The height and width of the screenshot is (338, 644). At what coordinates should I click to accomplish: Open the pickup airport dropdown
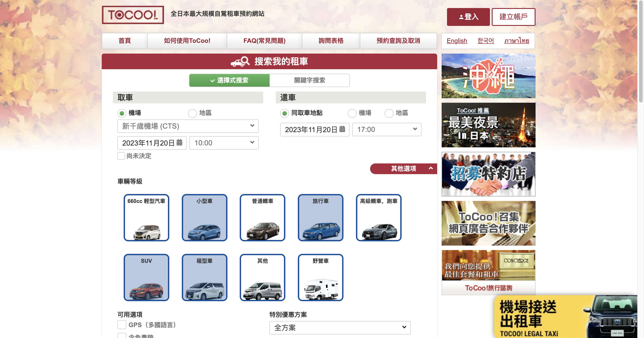tap(188, 126)
